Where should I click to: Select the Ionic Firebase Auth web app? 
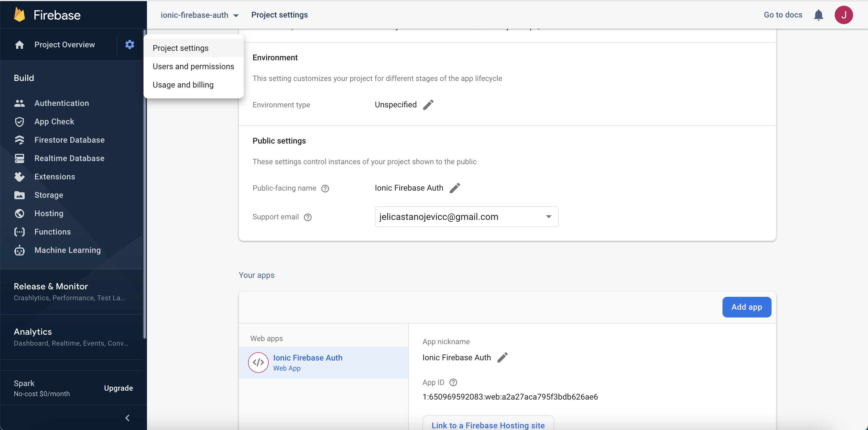click(323, 363)
